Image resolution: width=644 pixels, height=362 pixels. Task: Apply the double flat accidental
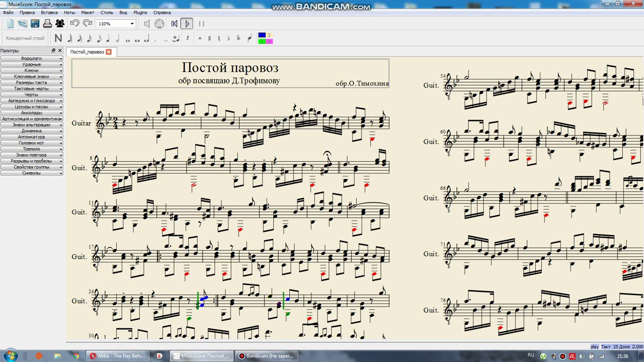tap(238, 38)
